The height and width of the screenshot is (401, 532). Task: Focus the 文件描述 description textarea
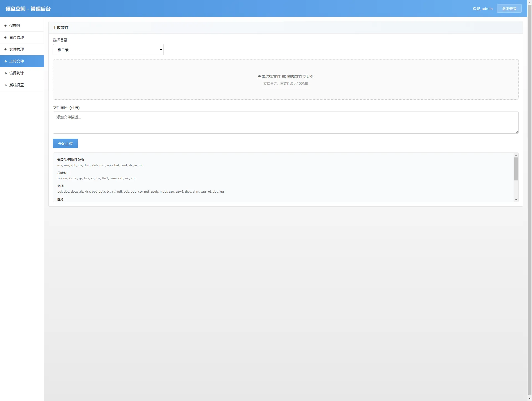(x=285, y=123)
